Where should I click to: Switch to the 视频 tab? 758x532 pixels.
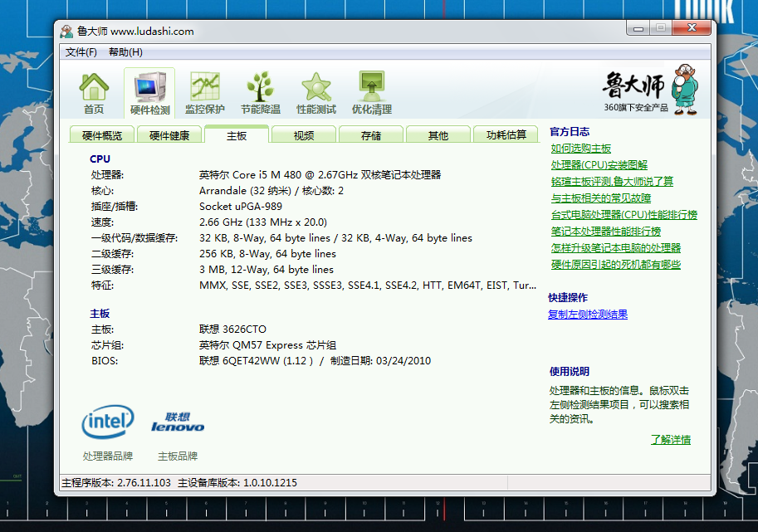point(304,134)
